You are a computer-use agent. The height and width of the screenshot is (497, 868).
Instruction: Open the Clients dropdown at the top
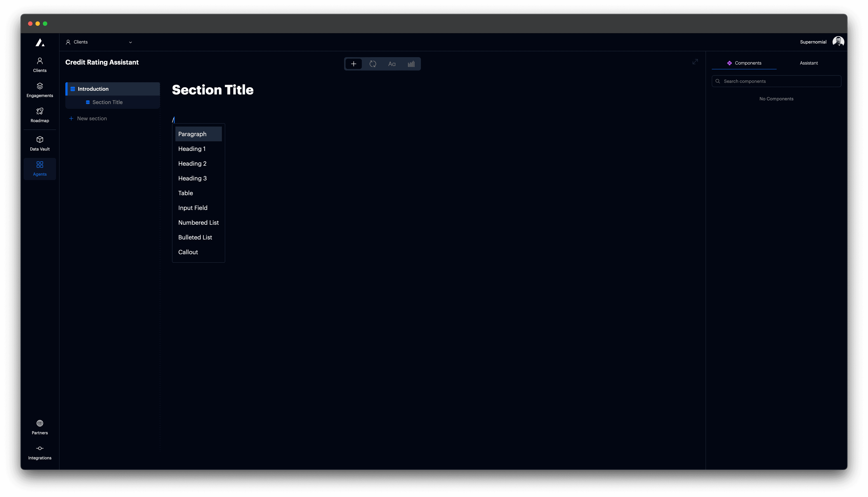click(x=98, y=42)
